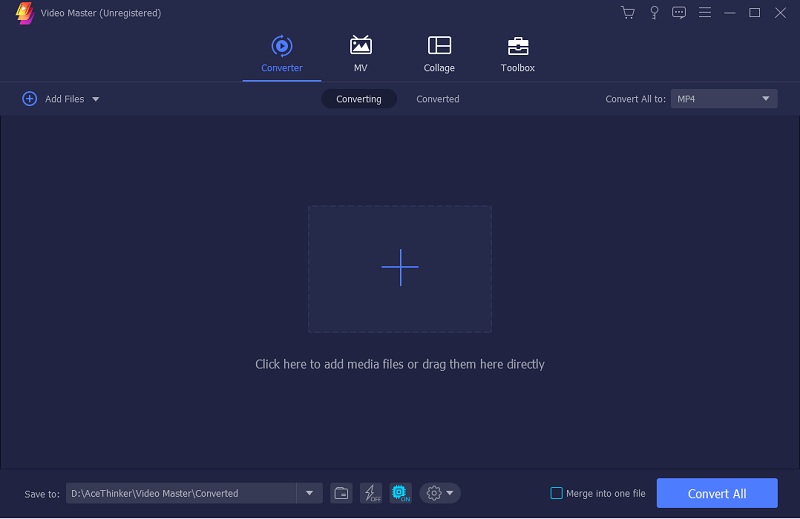The image size is (800, 519).
Task: Open the Convert All to MP4 dropdown
Action: tap(724, 99)
